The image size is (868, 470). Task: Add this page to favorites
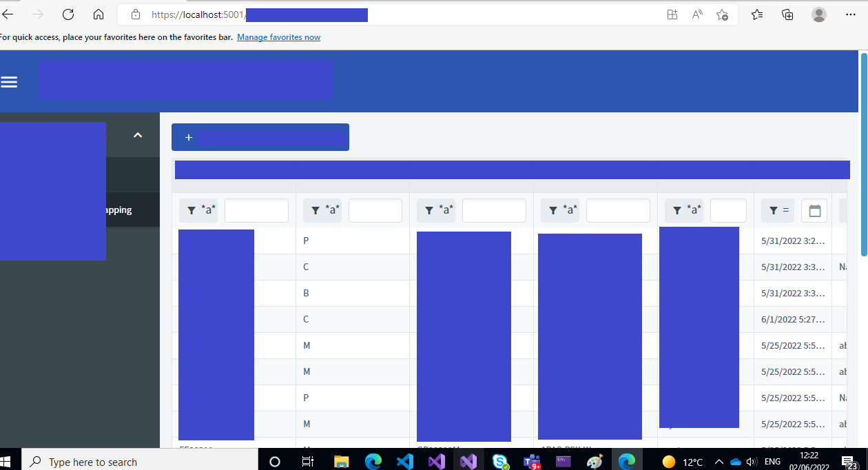[722, 14]
